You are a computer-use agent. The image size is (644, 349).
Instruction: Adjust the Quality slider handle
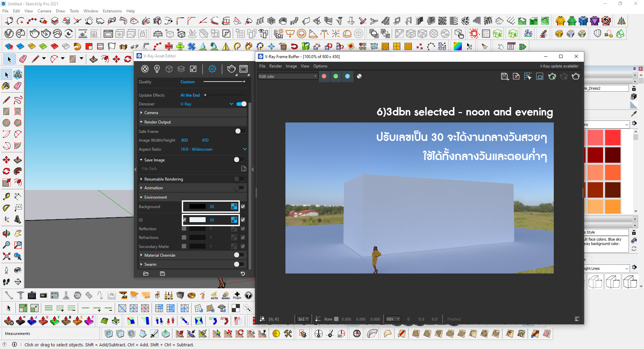point(244,82)
